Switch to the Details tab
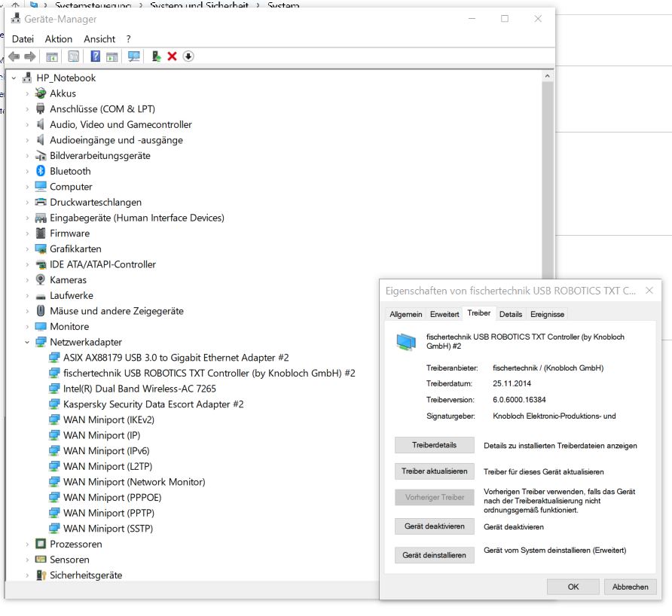This screenshot has width=672, height=616. click(510, 314)
